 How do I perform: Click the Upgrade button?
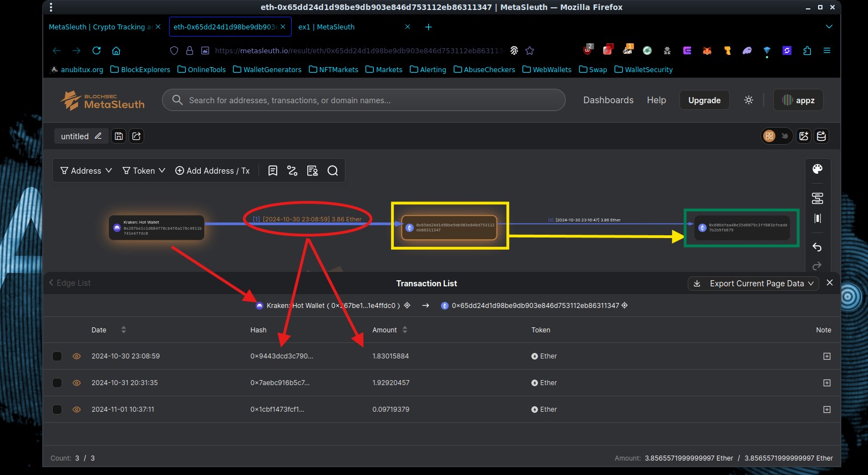tap(704, 100)
